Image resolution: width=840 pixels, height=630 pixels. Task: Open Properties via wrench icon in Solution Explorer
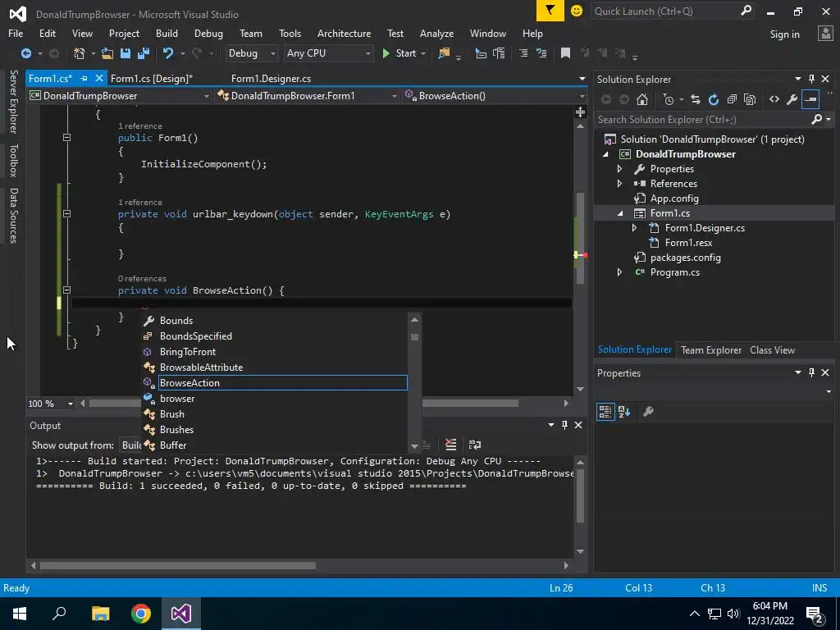792,99
